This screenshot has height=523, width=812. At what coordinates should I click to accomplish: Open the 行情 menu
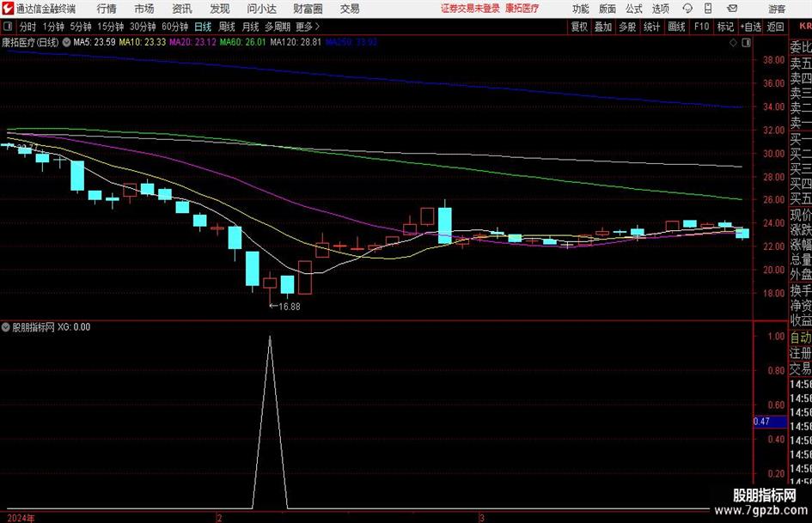(107, 9)
